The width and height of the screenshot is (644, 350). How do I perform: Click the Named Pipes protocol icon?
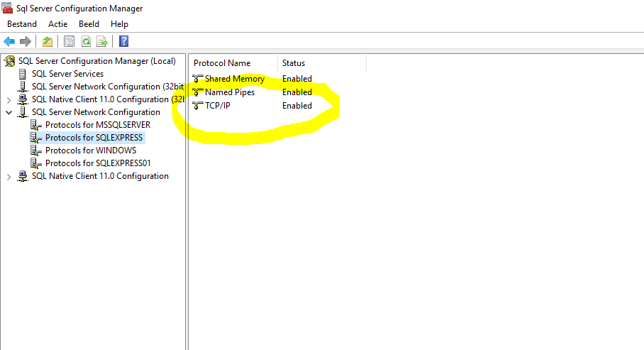point(198,92)
